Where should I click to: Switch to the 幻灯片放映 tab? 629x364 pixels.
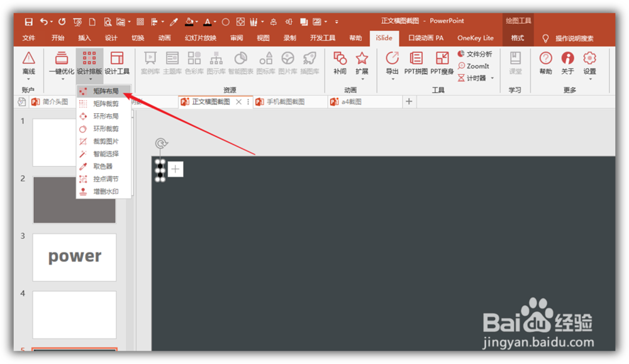201,38
